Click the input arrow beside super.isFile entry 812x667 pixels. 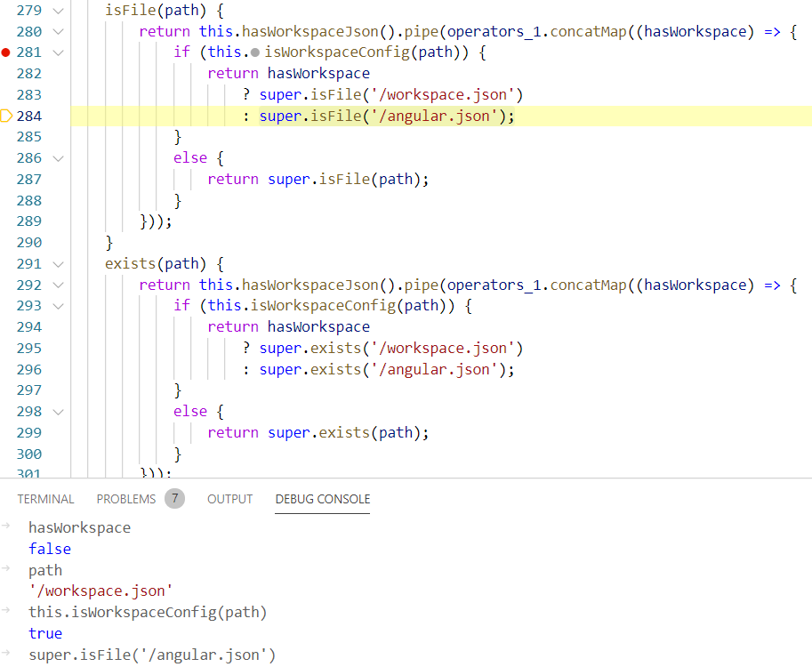[6, 653]
